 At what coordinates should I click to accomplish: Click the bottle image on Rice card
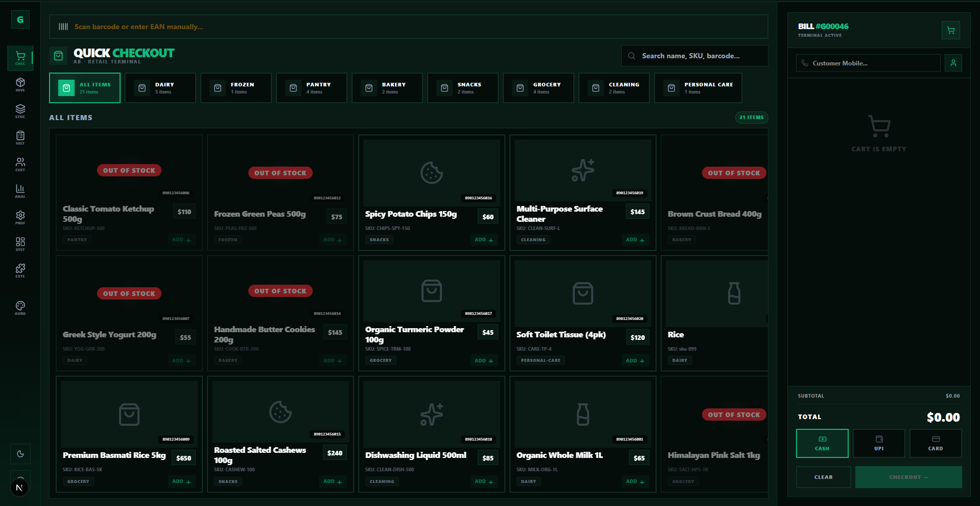[x=734, y=293]
